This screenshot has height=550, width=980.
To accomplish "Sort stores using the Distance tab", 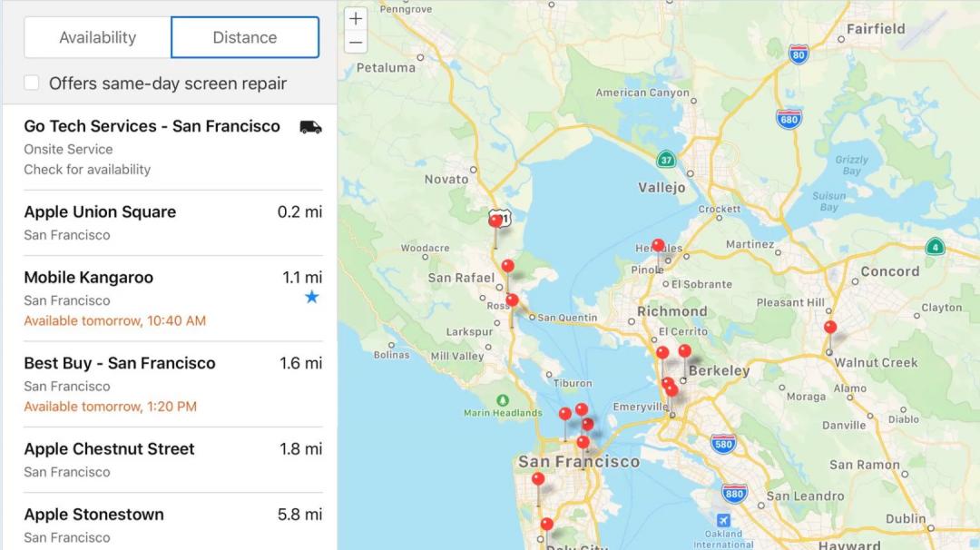I will pos(245,37).
